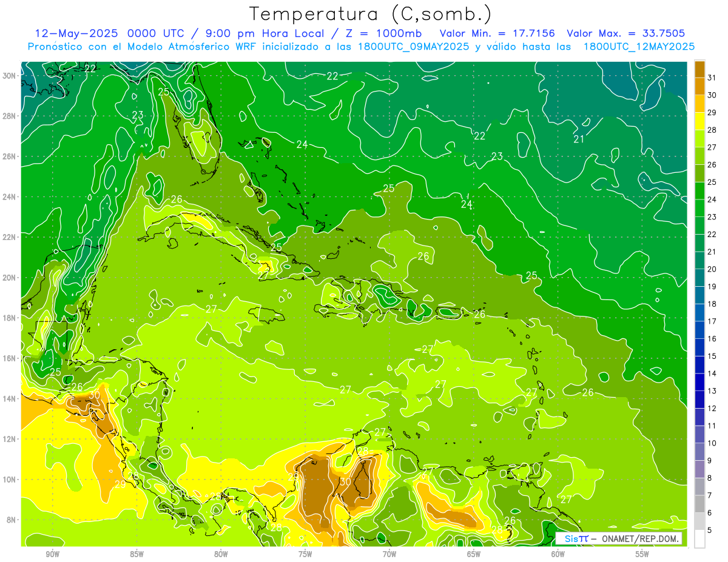Viewport: 728px width, 562px height.
Task: Click the '9' value on the color scale
Action: click(710, 461)
